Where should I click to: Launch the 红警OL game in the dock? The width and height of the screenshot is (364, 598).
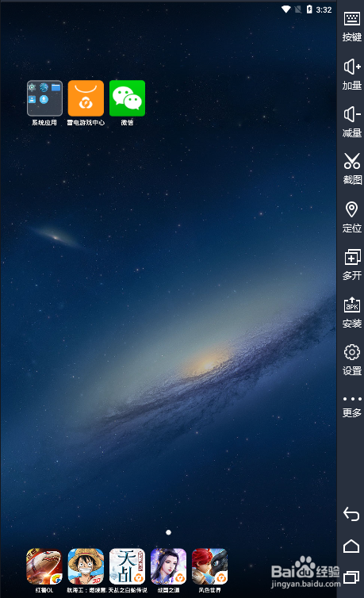tap(44, 566)
